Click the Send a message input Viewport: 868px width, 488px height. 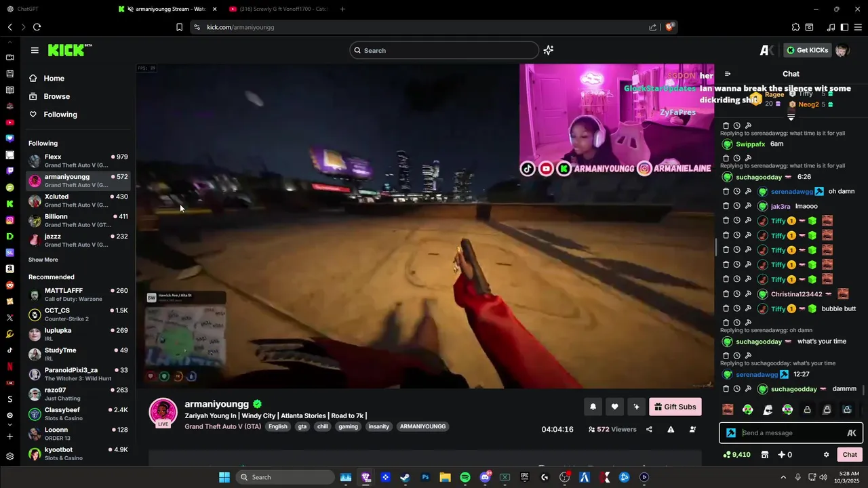pyautogui.click(x=791, y=433)
